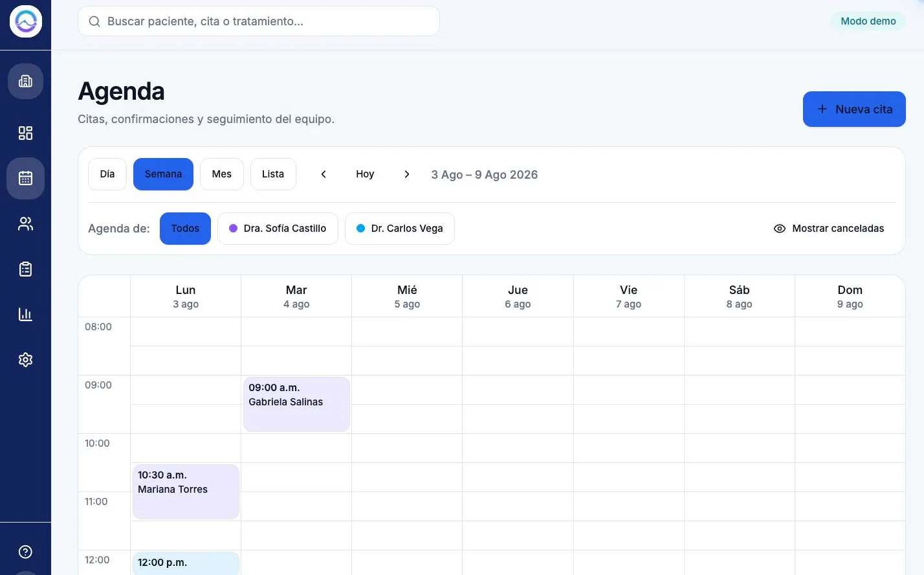
Task: Click the 12:00 time label
Action: [97, 560]
